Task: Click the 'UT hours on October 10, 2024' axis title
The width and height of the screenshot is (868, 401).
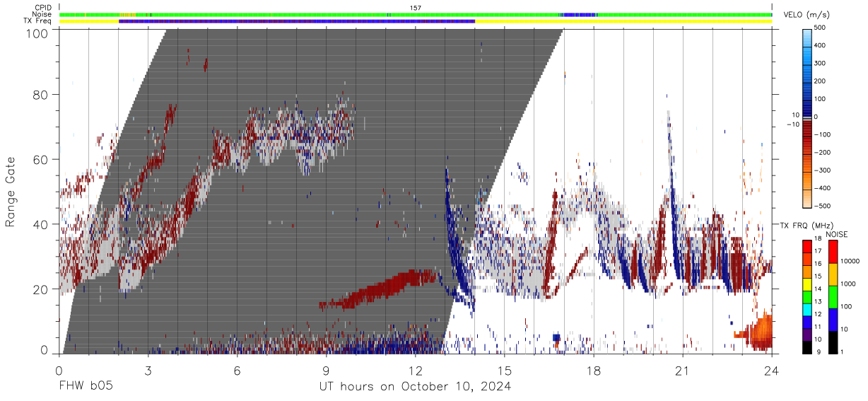Action: [x=415, y=387]
